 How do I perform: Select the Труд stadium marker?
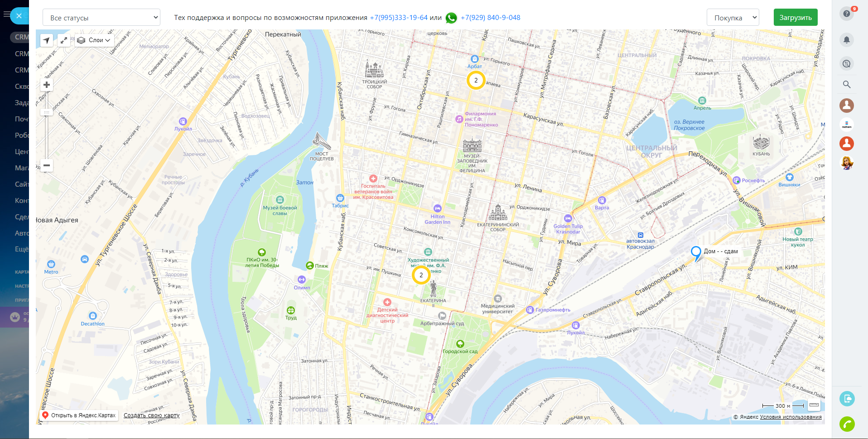point(291,310)
